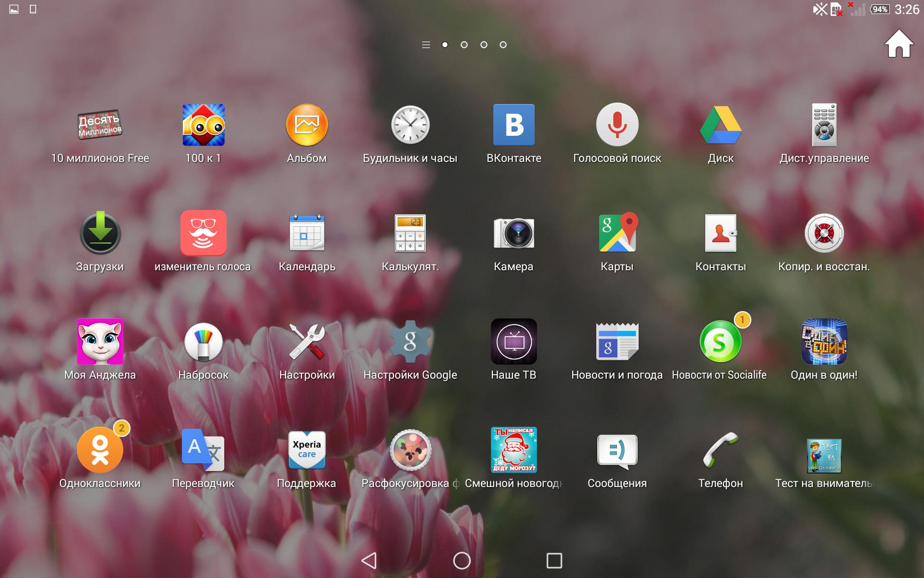
Task: Launch the Наше ТВ app
Action: (x=514, y=342)
